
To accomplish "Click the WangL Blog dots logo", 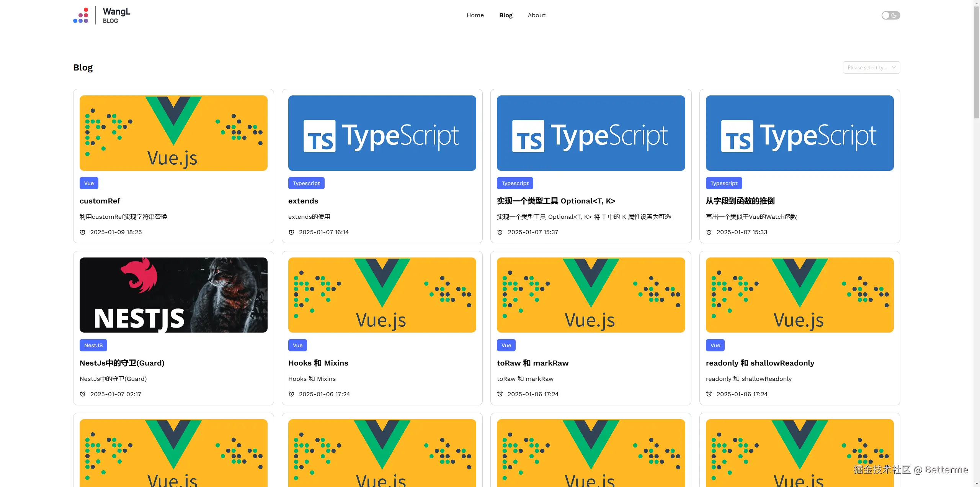I will coord(81,16).
